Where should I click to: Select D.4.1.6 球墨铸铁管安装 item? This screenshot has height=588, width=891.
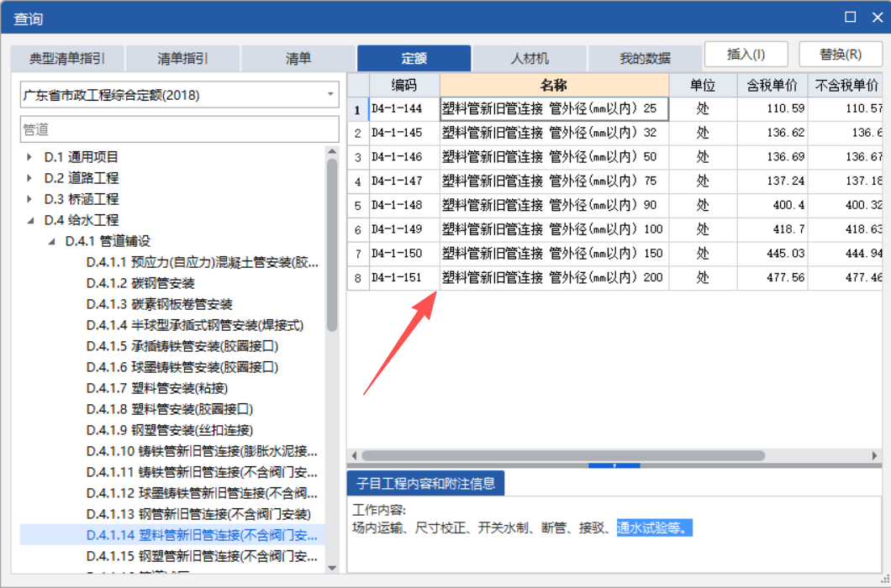182,367
